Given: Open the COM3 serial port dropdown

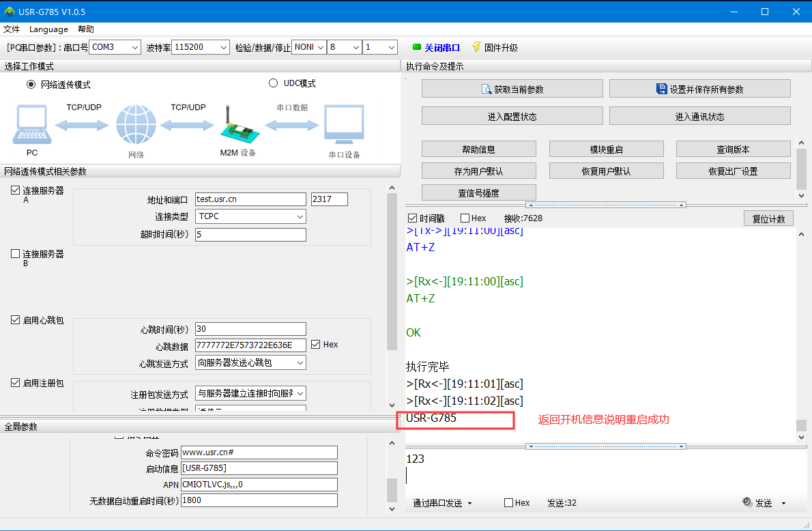Looking at the screenshot, I should [106, 47].
